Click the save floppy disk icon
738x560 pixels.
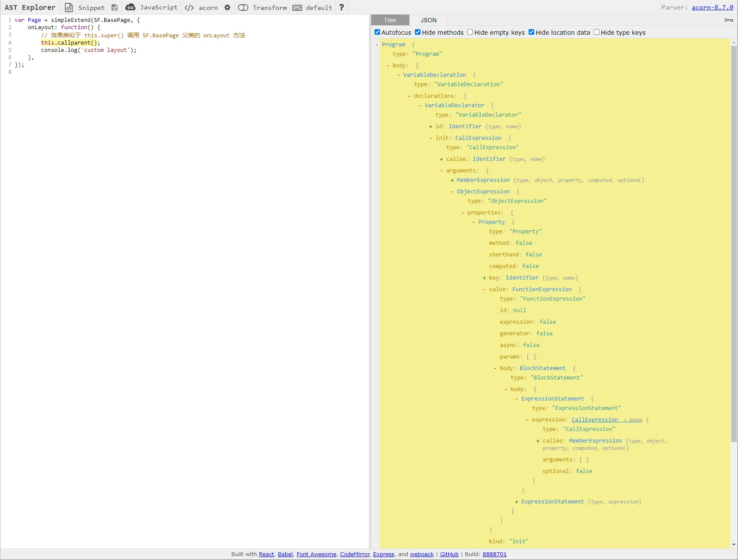(x=115, y=7)
